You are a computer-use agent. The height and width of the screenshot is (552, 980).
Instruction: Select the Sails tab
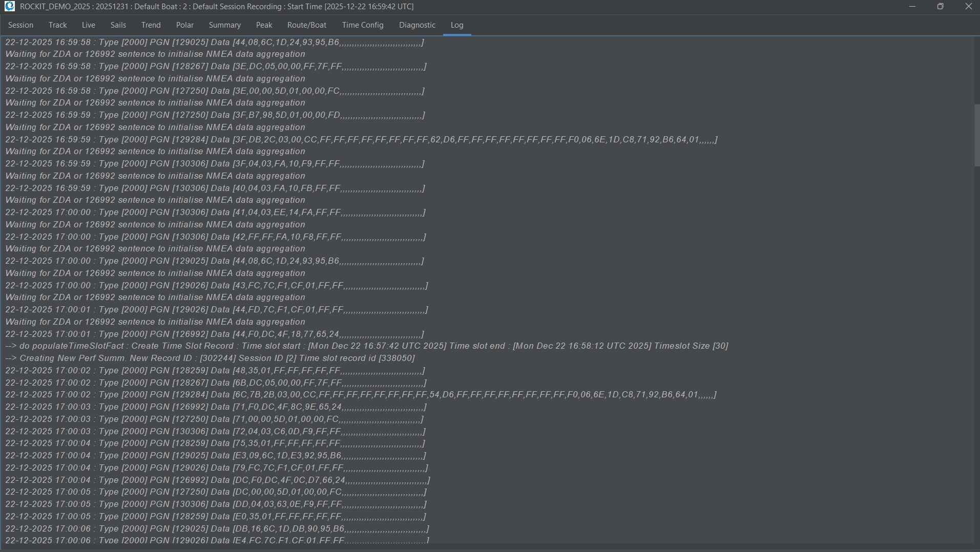tap(118, 25)
